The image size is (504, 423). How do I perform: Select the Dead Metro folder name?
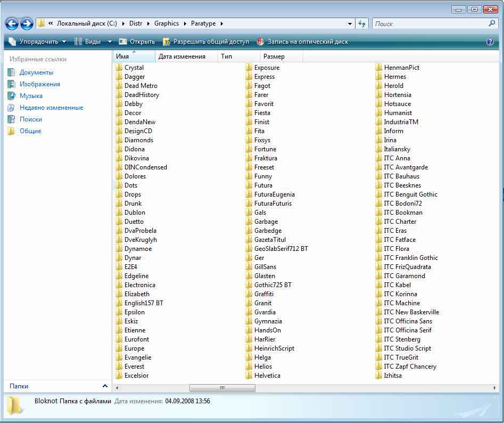[141, 86]
